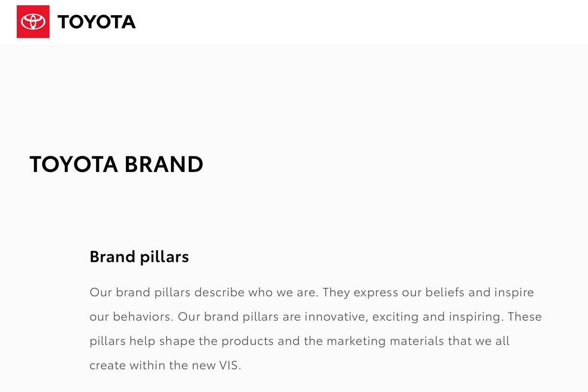Click the phrase "describe who we are"
588x392 pixels.
(257, 293)
